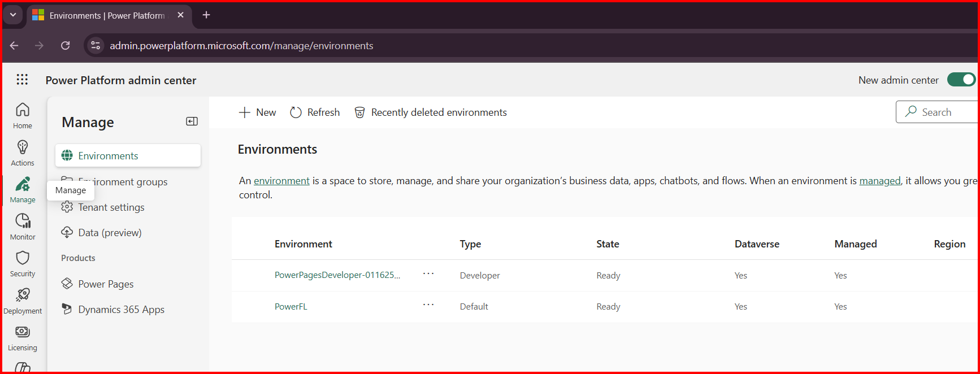Screen dimensions: 980x374
Task: Open Actions in the left rail
Action: coord(23,153)
